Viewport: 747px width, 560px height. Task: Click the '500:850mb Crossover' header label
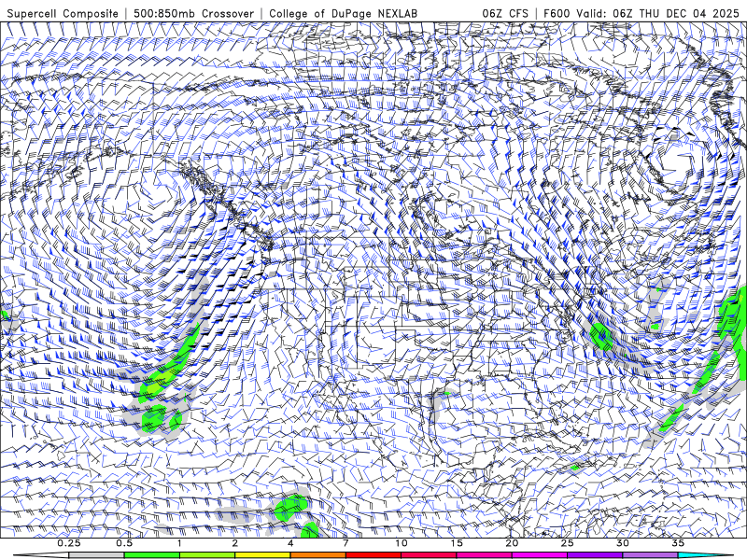[x=194, y=13]
